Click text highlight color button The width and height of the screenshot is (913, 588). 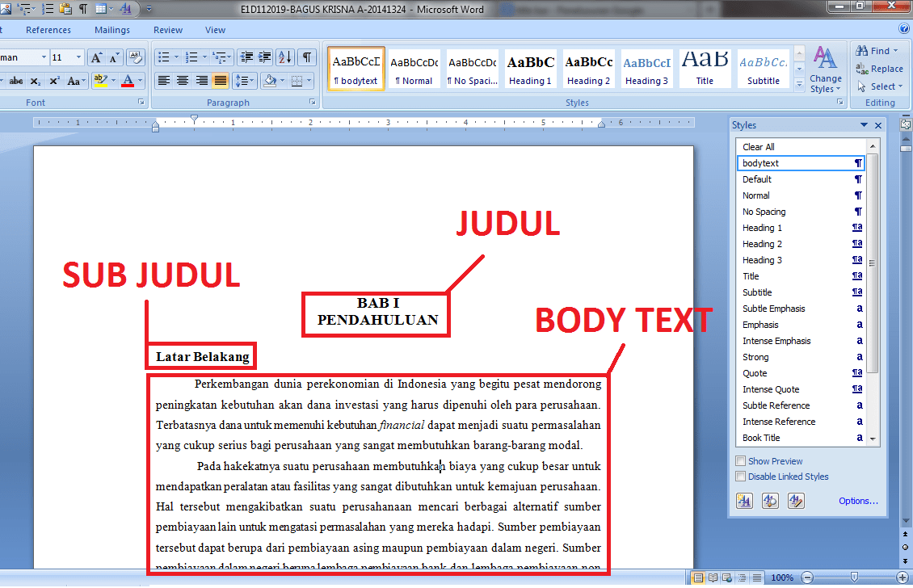coord(100,81)
